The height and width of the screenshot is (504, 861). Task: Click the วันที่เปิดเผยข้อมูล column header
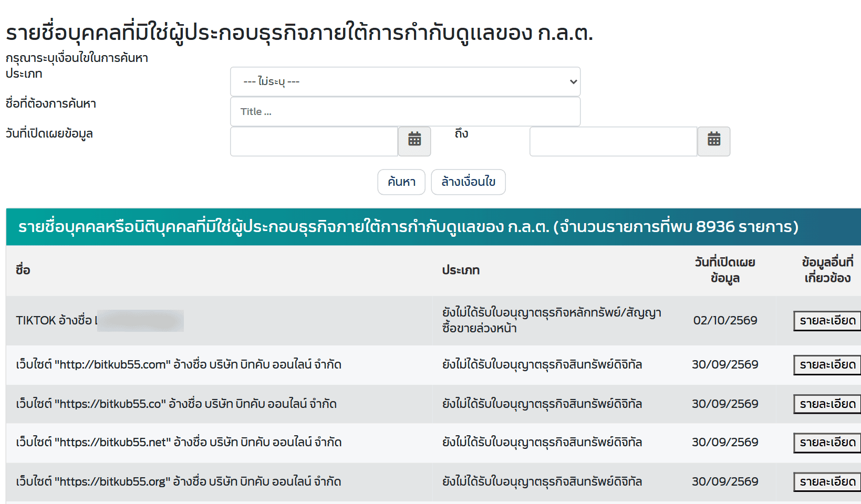(x=725, y=270)
